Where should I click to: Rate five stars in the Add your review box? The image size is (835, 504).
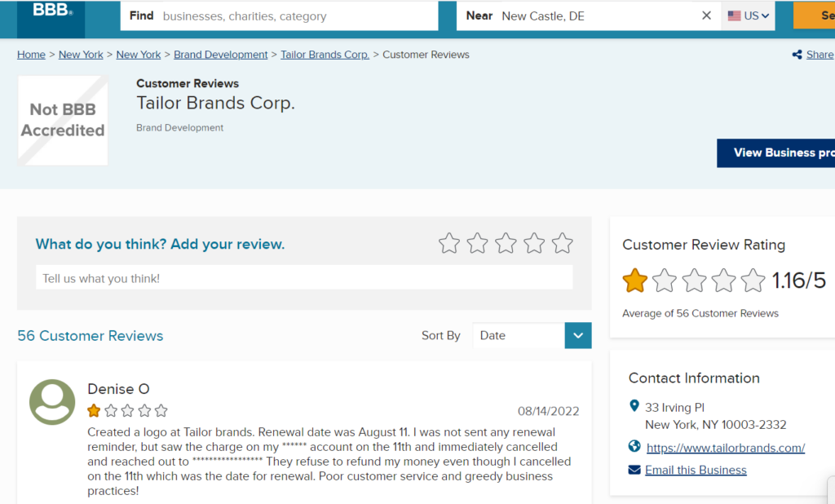point(562,244)
